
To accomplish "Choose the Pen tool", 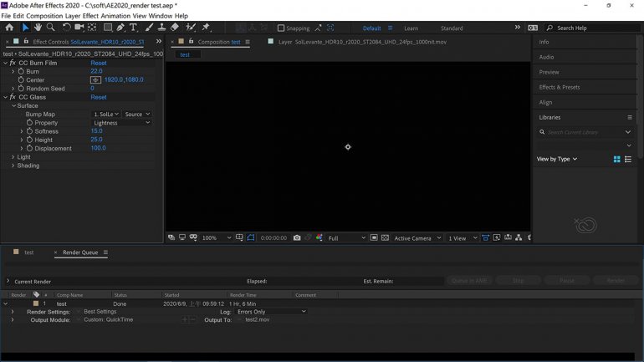I will click(x=120, y=28).
